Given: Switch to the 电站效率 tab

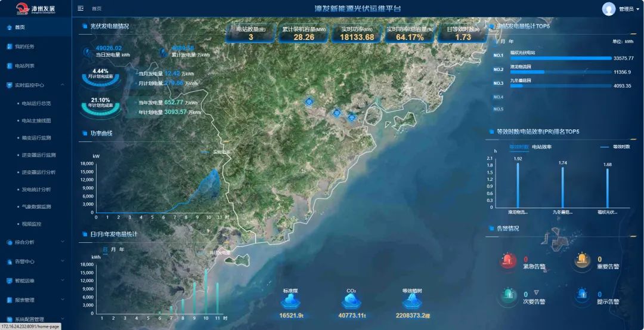Looking at the screenshot, I should (541, 147).
